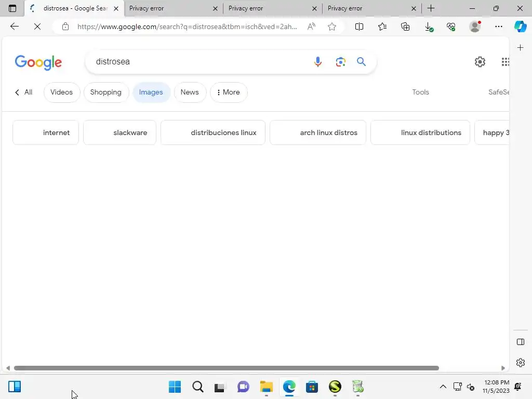The height and width of the screenshot is (399, 532).
Task: Open File Explorer from taskbar
Action: (x=267, y=387)
